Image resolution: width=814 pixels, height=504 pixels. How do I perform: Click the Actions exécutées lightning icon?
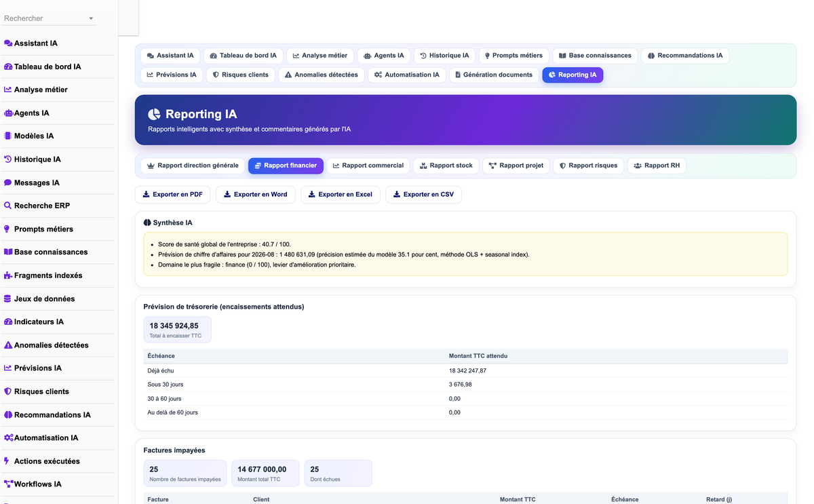[x=7, y=461]
